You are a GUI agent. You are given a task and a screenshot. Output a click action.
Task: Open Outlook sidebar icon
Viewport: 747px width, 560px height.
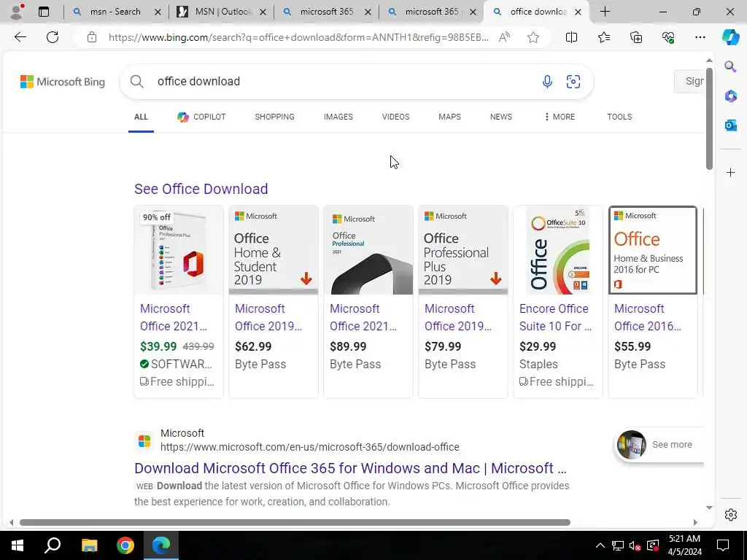pos(730,125)
